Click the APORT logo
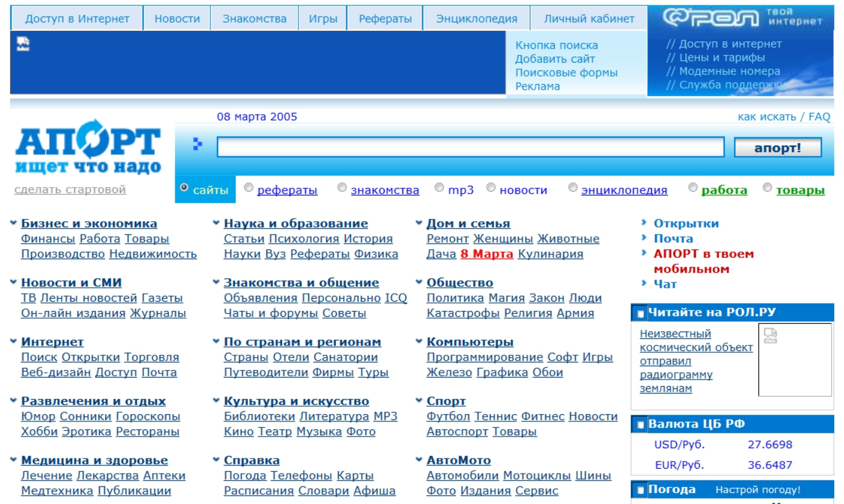Image resolution: width=844 pixels, height=504 pixels. tap(87, 148)
